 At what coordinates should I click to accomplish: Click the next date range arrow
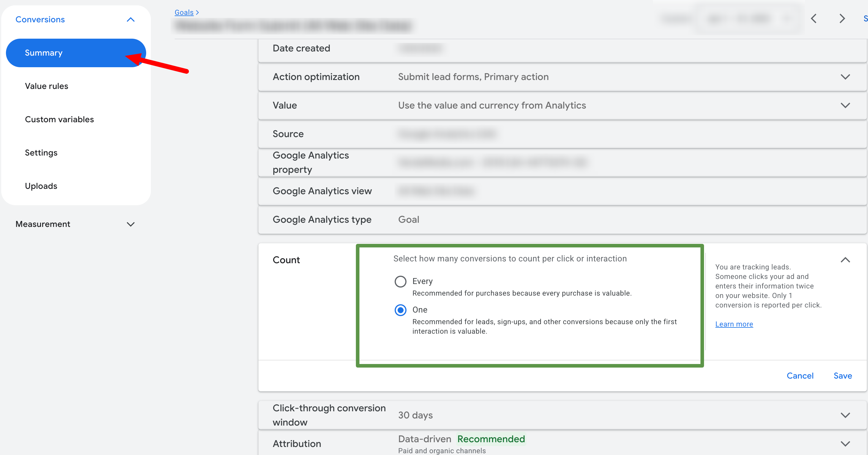(842, 18)
